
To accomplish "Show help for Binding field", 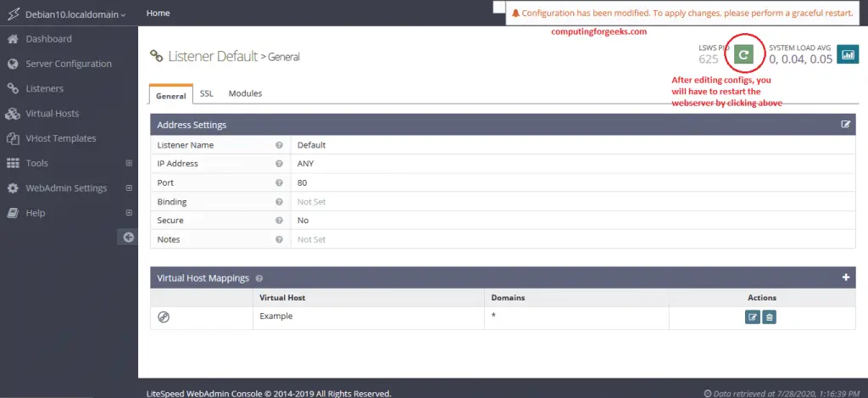I will (x=280, y=202).
